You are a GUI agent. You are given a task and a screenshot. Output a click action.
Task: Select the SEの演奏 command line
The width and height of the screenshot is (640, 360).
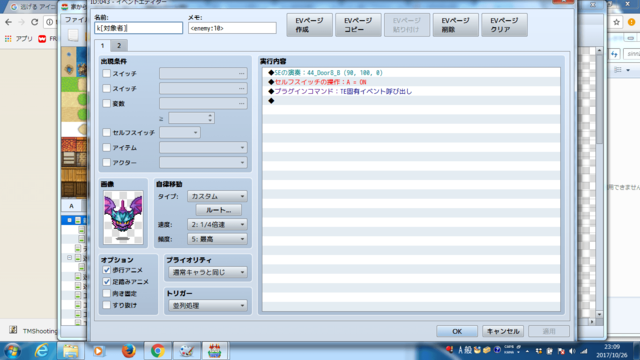pyautogui.click(x=411, y=73)
